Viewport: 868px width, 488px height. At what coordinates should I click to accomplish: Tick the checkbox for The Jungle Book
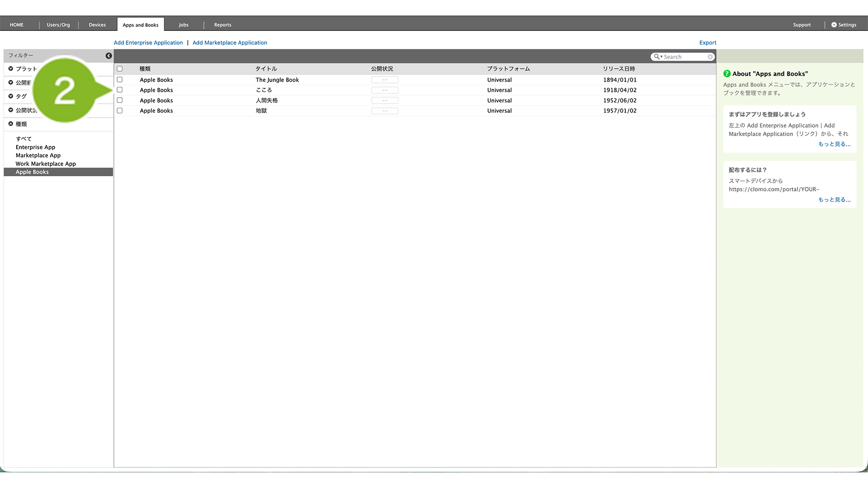pos(120,80)
